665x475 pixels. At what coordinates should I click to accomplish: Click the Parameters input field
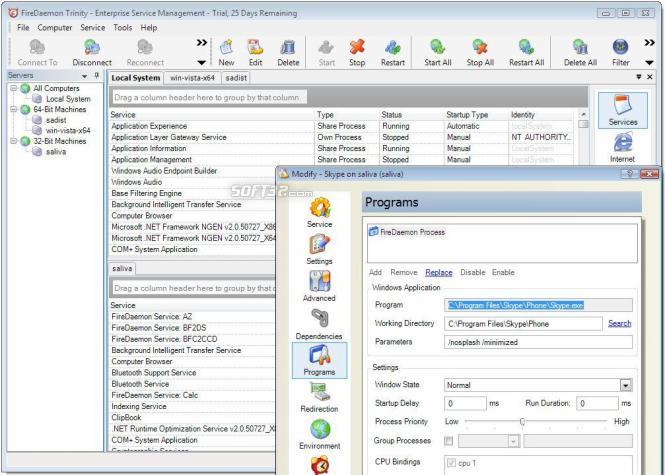(x=538, y=342)
